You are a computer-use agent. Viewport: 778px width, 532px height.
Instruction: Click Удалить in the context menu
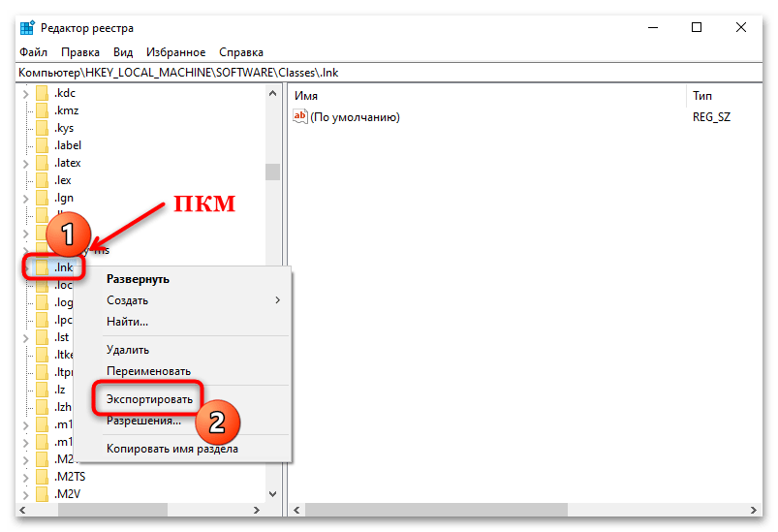coord(128,350)
